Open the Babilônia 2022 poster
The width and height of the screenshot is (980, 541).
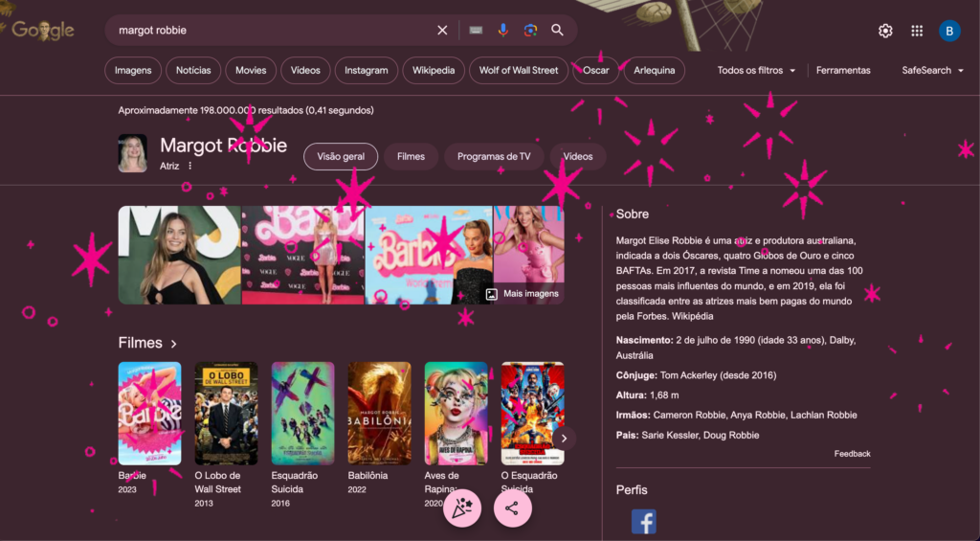379,414
